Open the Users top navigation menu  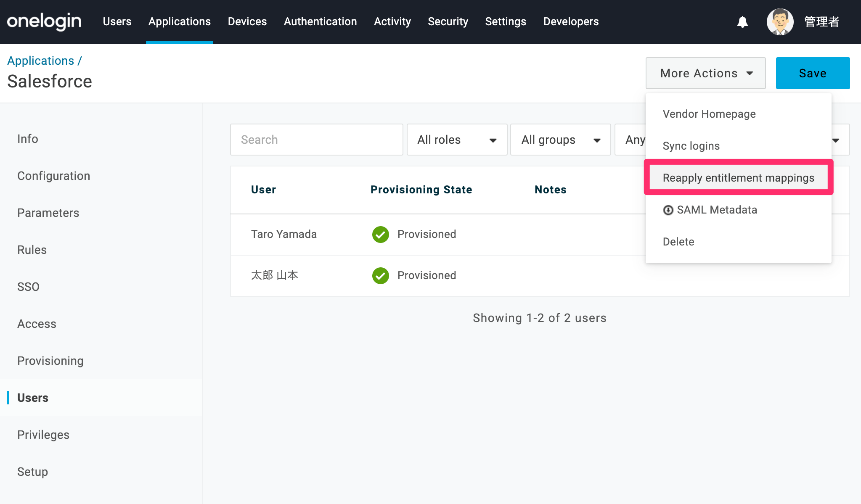point(117,21)
